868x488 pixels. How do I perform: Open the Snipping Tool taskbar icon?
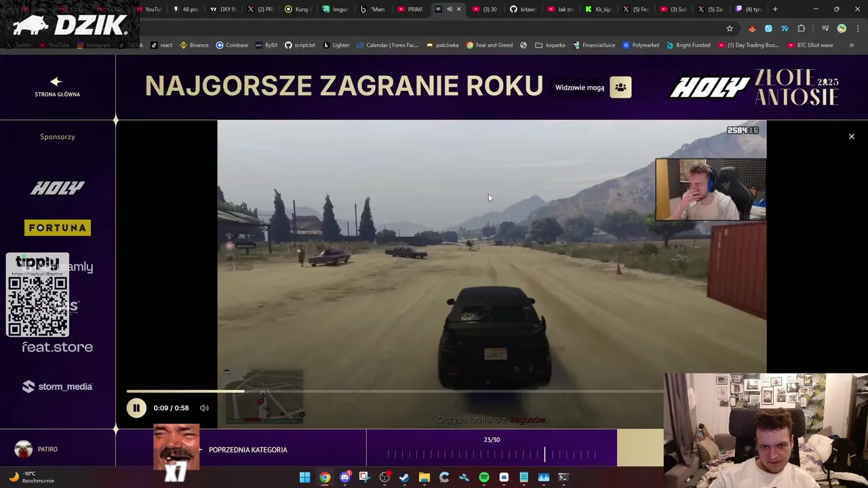(x=365, y=477)
